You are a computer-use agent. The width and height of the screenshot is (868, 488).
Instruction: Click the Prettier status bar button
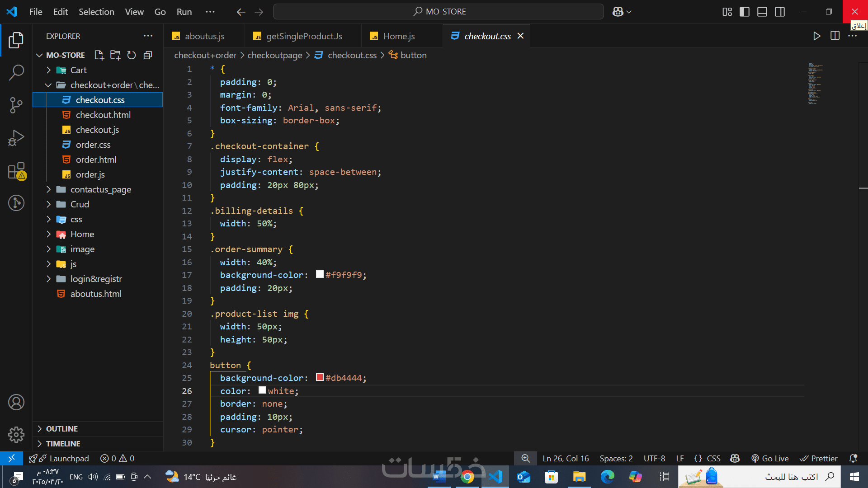click(x=819, y=458)
